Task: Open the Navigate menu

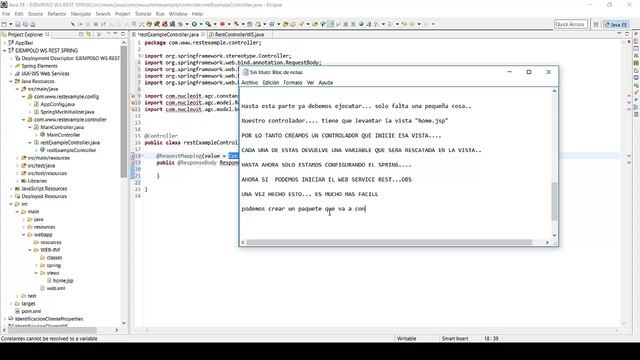Action: tap(81, 13)
